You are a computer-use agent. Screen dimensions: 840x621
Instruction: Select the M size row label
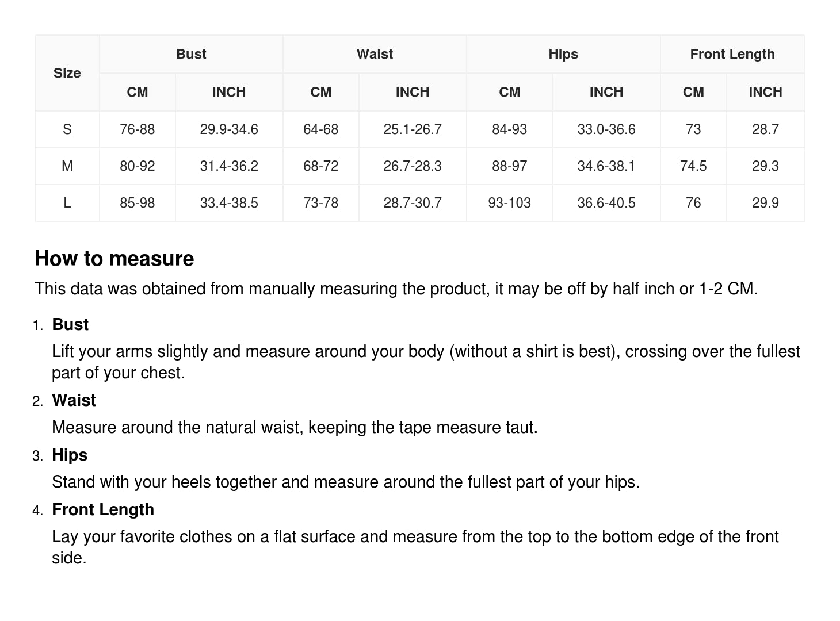[x=67, y=166]
